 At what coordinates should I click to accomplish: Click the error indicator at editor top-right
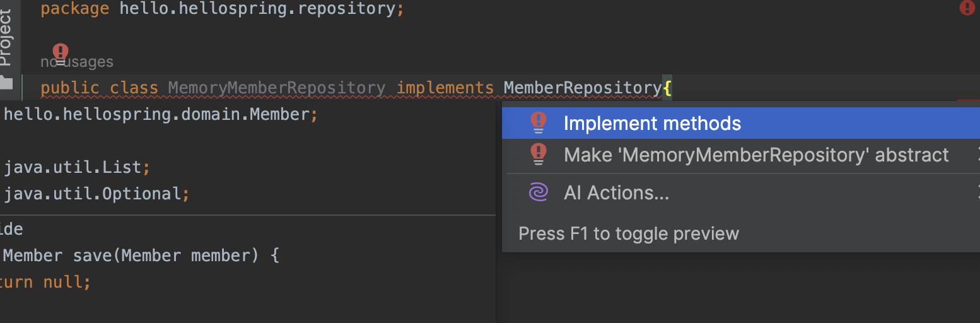[967, 8]
